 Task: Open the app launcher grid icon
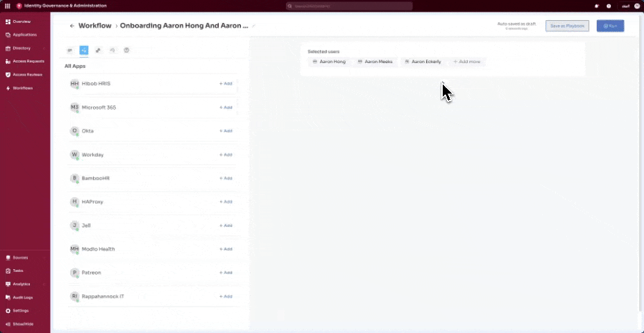(8, 6)
